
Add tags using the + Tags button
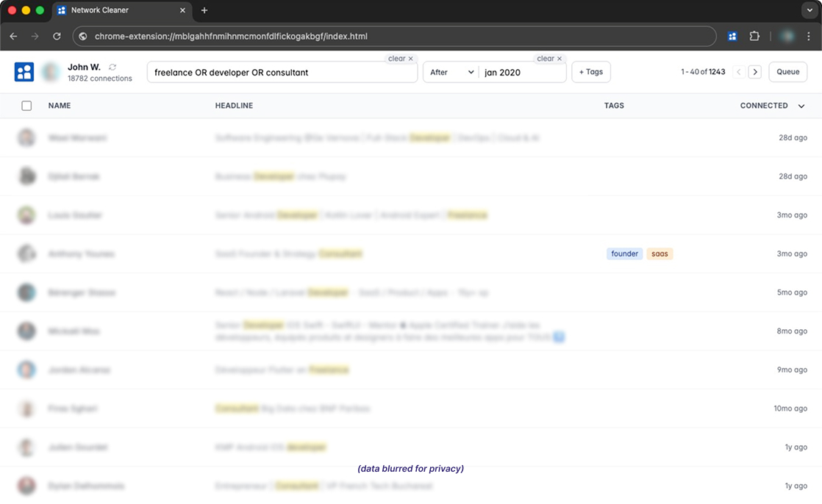[x=591, y=71]
